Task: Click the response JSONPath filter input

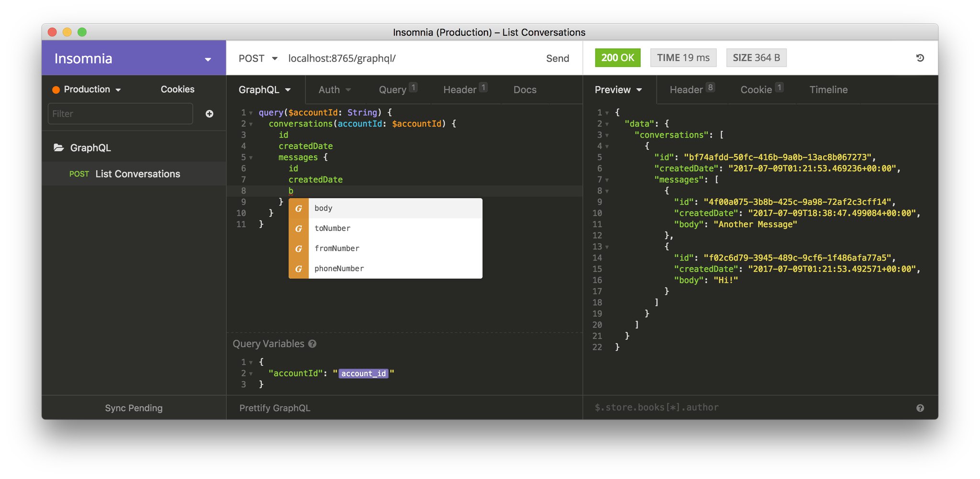Action: coord(751,407)
